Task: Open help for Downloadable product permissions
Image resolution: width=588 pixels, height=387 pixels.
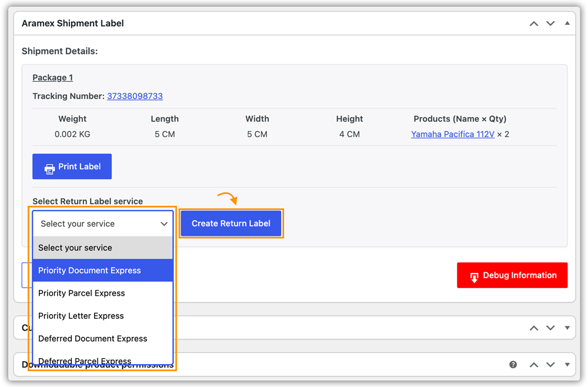Action: (x=513, y=365)
